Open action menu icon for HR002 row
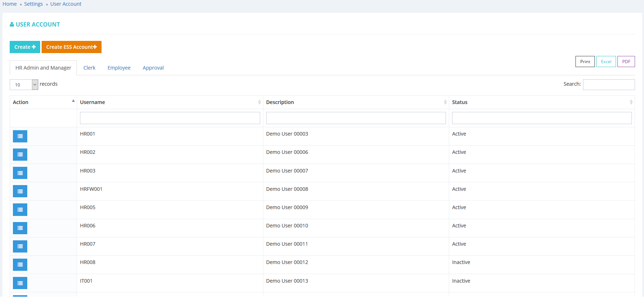The width and height of the screenshot is (644, 297). [20, 155]
